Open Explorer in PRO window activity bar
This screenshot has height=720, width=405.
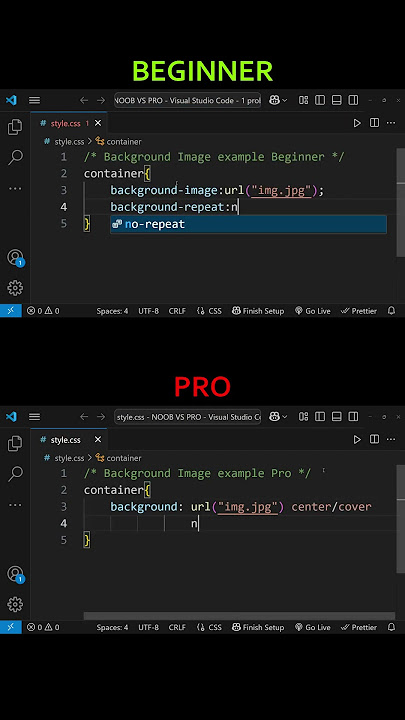15,443
